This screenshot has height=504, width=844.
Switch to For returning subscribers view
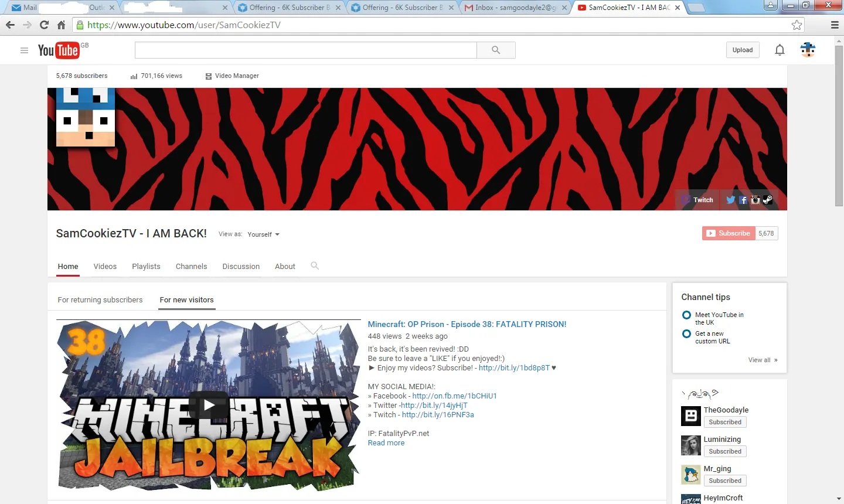[100, 300]
